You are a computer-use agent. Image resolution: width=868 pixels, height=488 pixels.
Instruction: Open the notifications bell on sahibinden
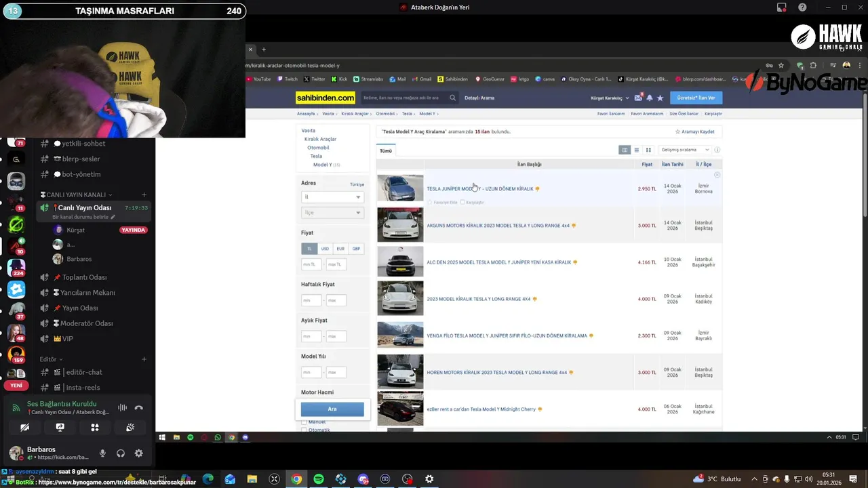[650, 98]
